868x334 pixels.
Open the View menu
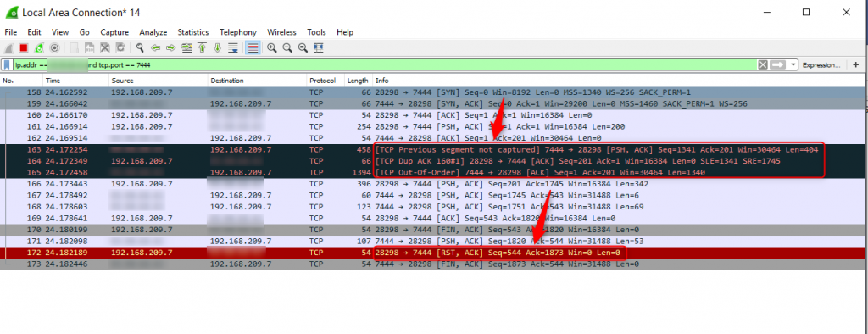60,32
